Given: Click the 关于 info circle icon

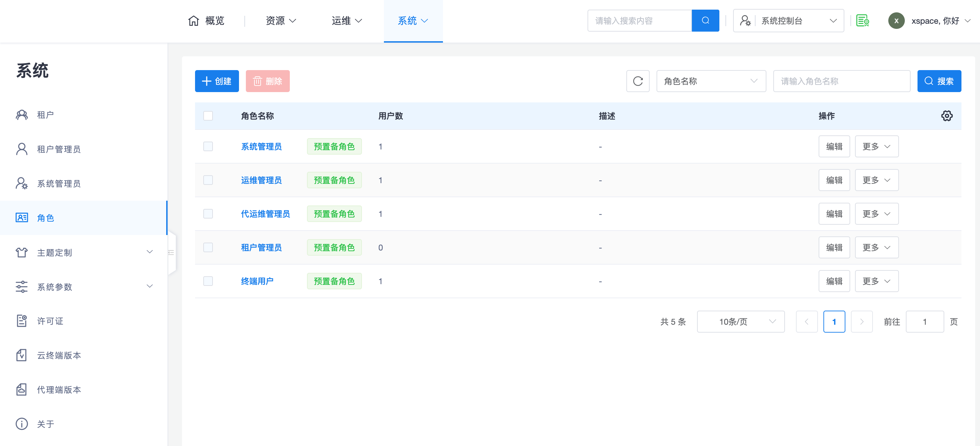Looking at the screenshot, I should (22, 424).
